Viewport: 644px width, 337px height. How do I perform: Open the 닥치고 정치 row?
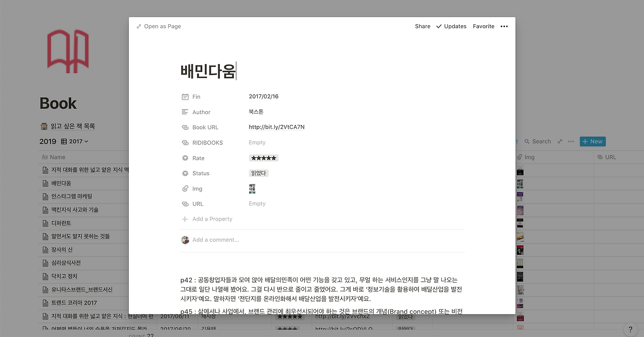pos(64,276)
